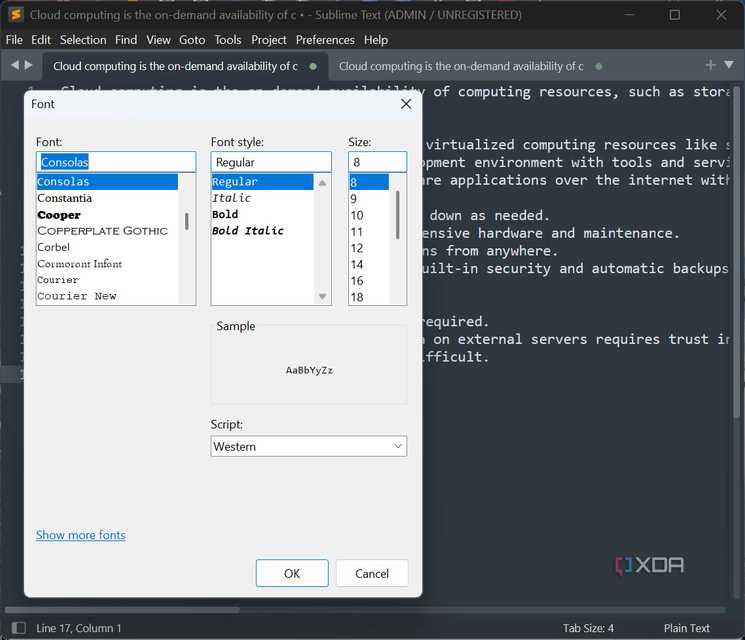Toggle the side bar icon in status bar
745x640 pixels.
[x=18, y=628]
